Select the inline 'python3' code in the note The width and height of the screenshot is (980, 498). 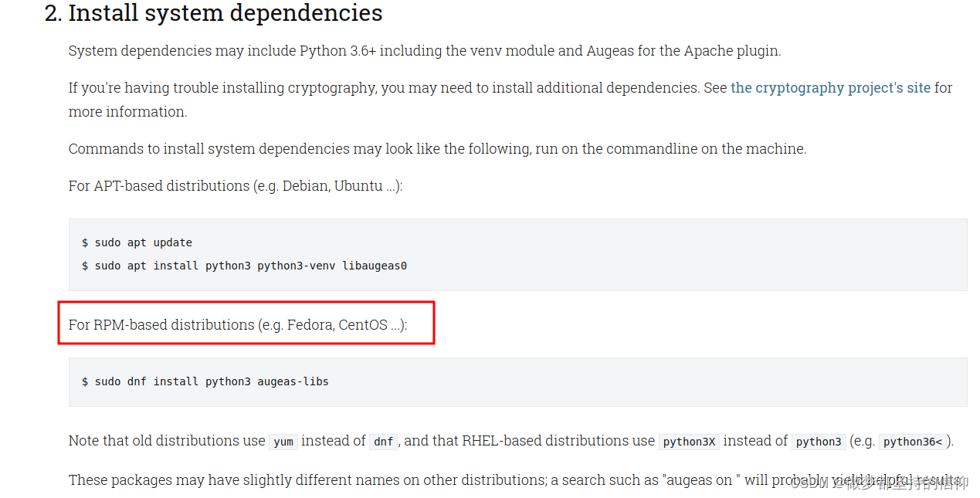point(819,442)
